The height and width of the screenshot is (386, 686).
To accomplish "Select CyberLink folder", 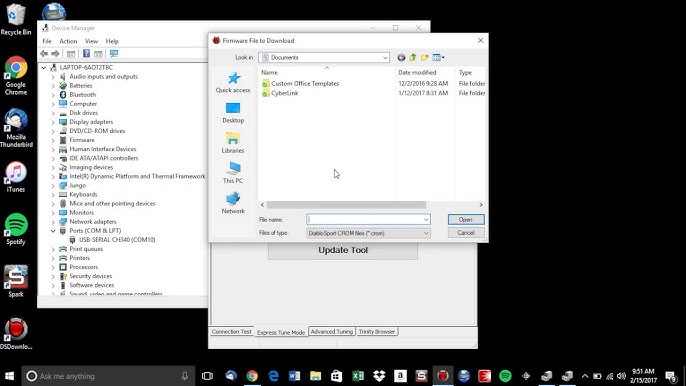I will 284,93.
